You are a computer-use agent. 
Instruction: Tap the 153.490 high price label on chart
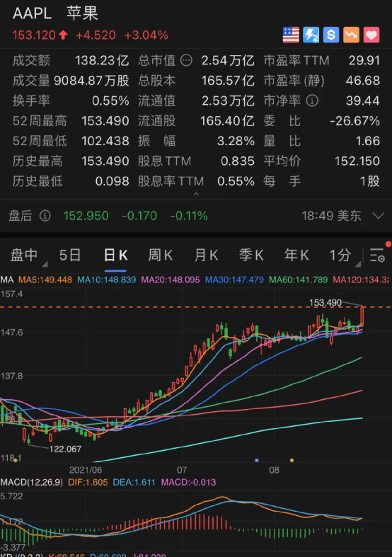[x=325, y=303]
